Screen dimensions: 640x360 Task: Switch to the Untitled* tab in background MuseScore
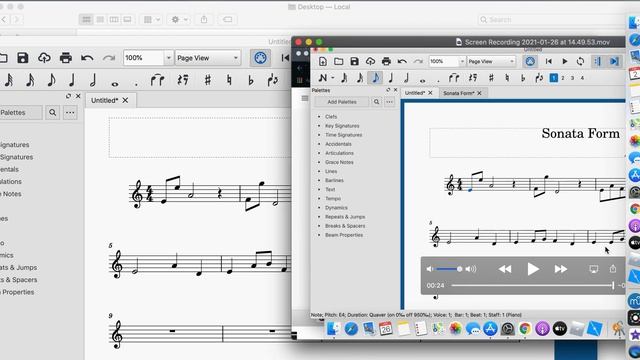coord(104,100)
